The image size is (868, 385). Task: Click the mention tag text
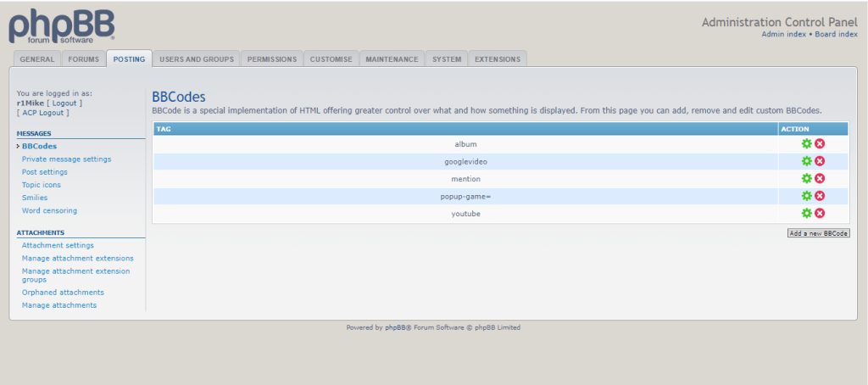click(465, 179)
